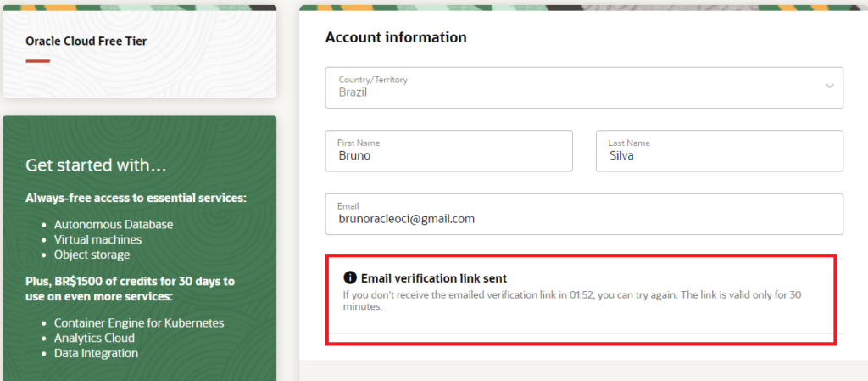Viewport: 868px width, 381px height.
Task: Select the Autonomous Database list item
Action: click(114, 224)
